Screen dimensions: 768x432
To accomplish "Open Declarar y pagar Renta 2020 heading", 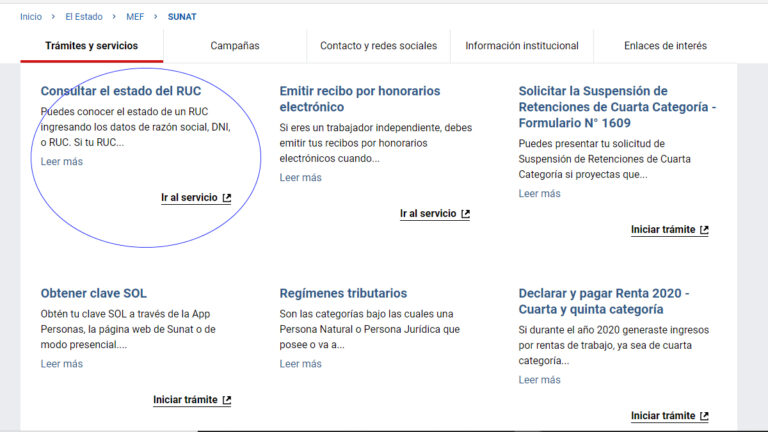I will coord(604,301).
